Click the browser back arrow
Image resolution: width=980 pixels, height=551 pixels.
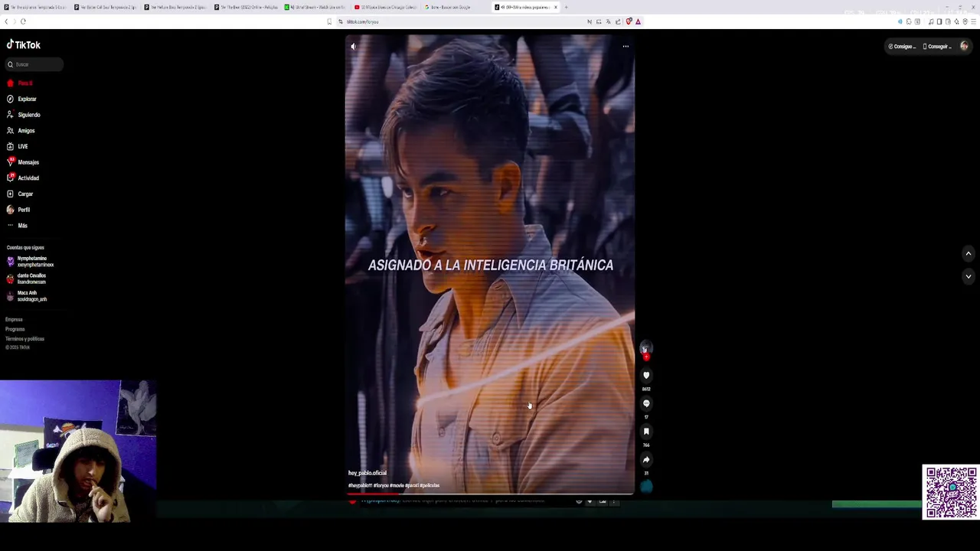(6, 21)
